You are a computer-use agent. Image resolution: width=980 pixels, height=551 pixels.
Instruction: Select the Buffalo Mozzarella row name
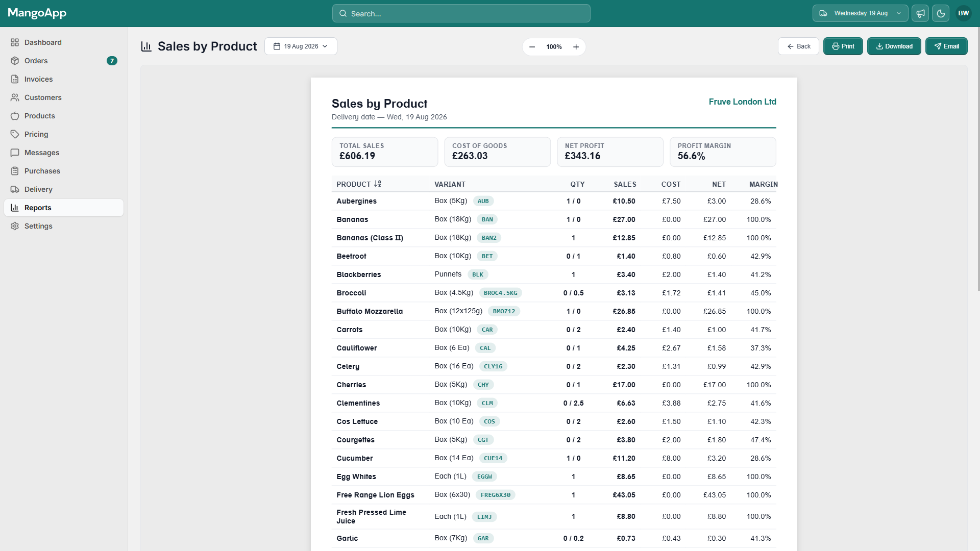click(370, 311)
